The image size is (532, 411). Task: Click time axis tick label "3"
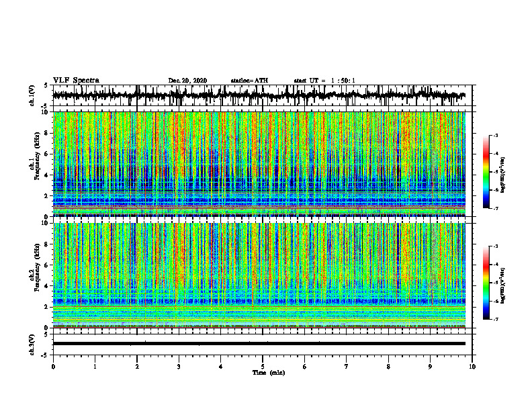click(x=179, y=367)
